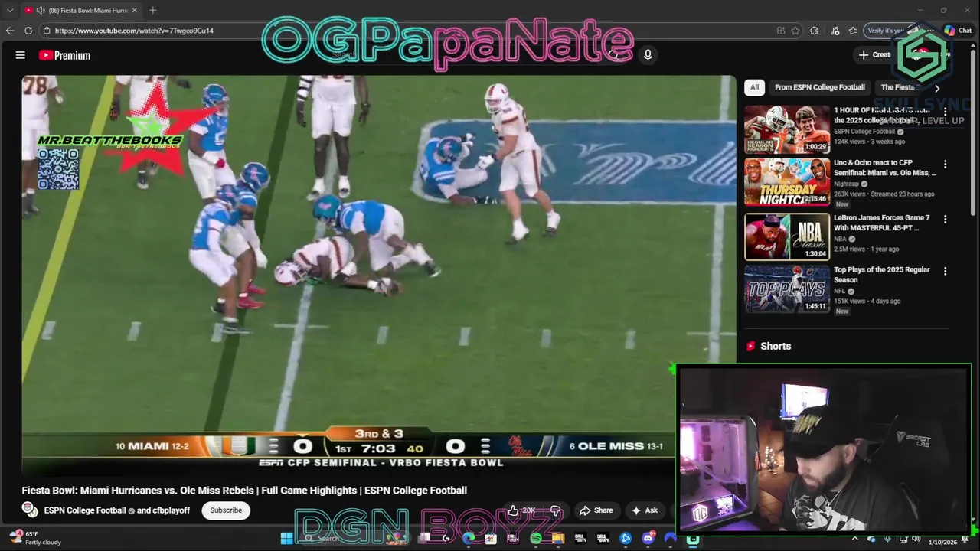Screen dimensions: 980x551
Task: Go to YouTube Premium home logo
Action: pos(64,55)
